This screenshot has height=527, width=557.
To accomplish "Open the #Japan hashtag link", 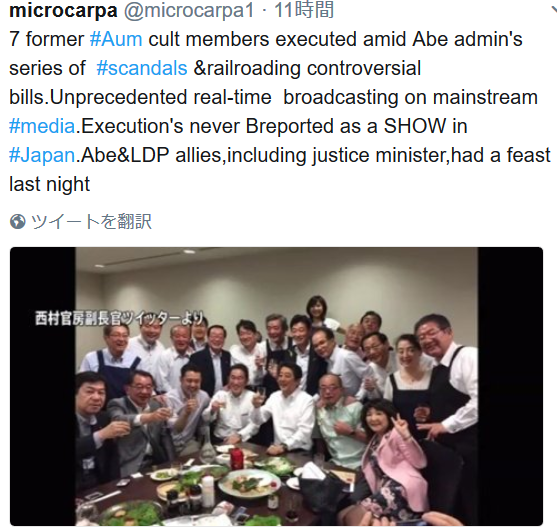I will 42,156.
